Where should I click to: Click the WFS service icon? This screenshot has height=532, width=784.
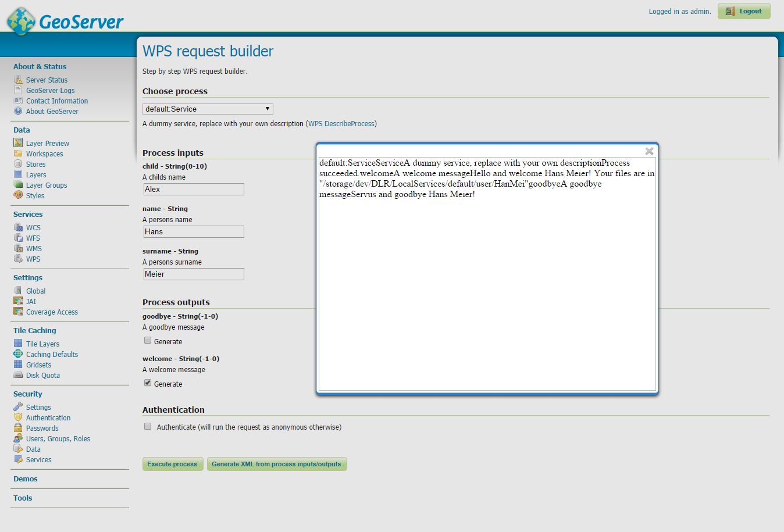tap(18, 238)
